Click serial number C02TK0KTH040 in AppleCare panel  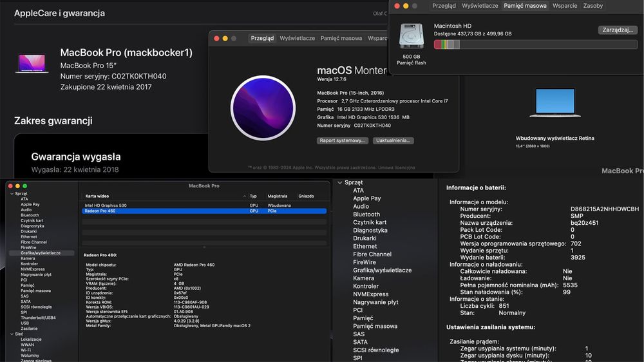tap(139, 76)
